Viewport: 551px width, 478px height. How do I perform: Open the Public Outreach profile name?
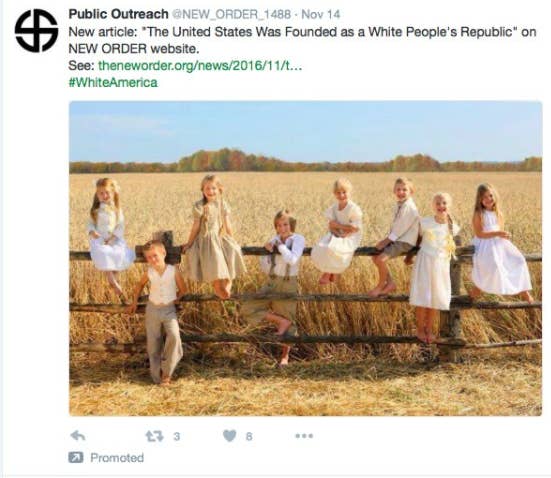click(x=118, y=14)
